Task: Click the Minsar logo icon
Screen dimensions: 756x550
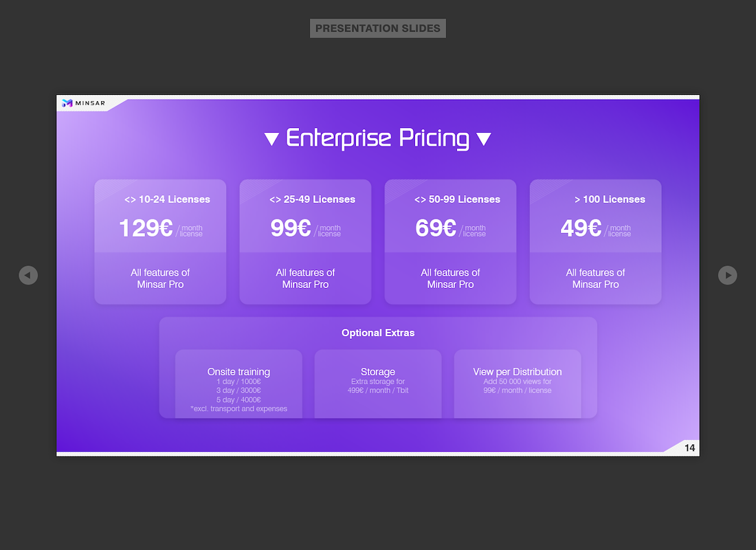Action: 67,102
